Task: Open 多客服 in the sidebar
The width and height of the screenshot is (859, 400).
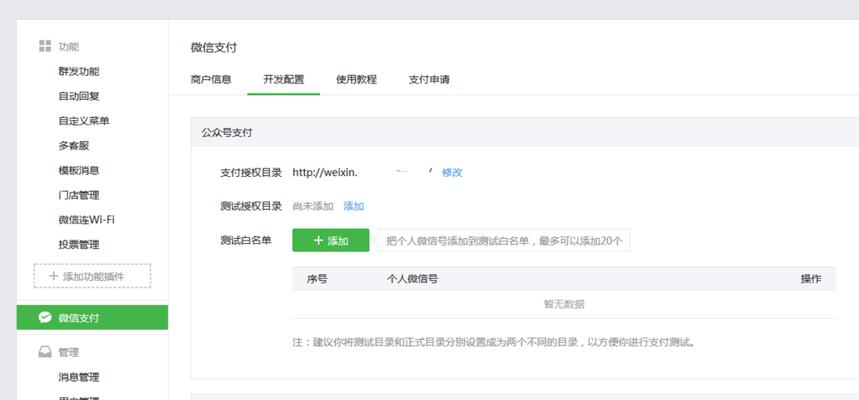Action: pos(73,146)
